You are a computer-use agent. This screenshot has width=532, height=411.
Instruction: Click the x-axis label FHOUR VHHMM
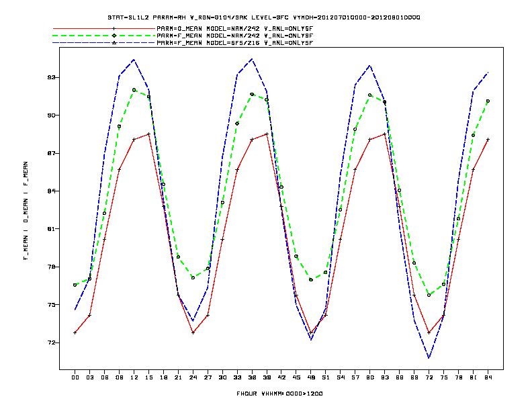pyautogui.click(x=279, y=394)
